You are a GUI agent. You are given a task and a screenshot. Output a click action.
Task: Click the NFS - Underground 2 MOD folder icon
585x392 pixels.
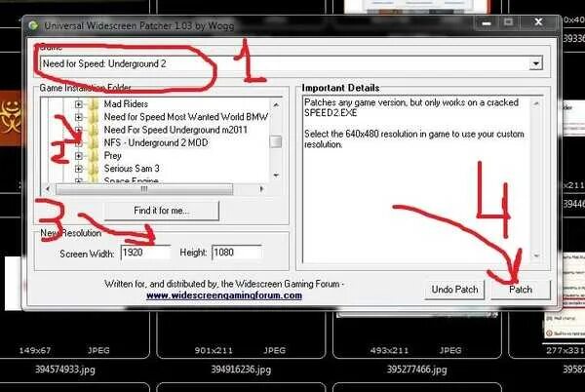93,142
